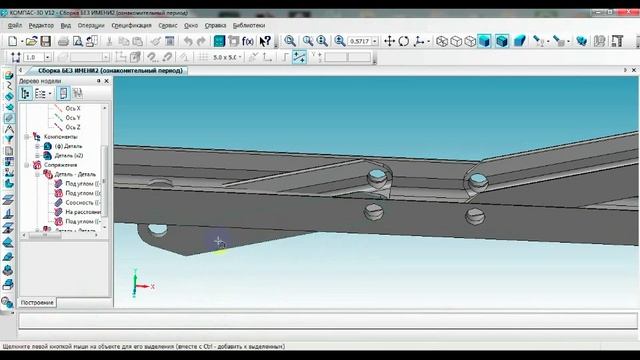This screenshot has width=640, height=360.
Task: Click the New document icon
Action: pos(13,41)
